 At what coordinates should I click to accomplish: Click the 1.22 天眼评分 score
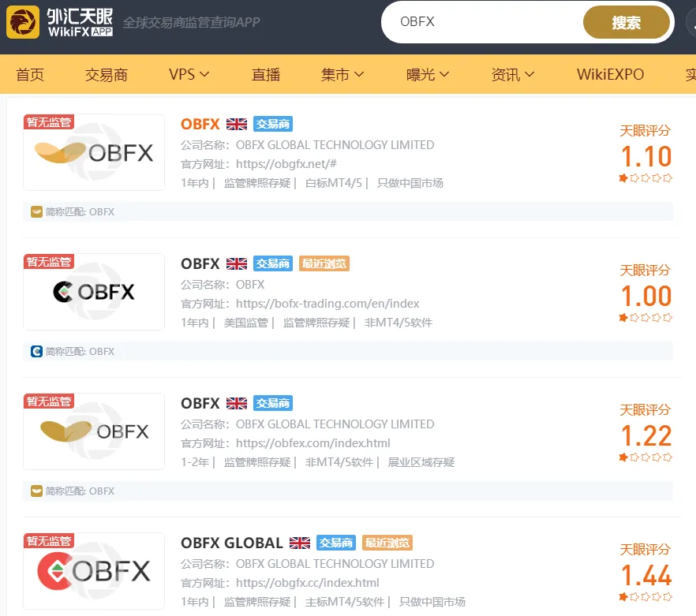pos(645,436)
